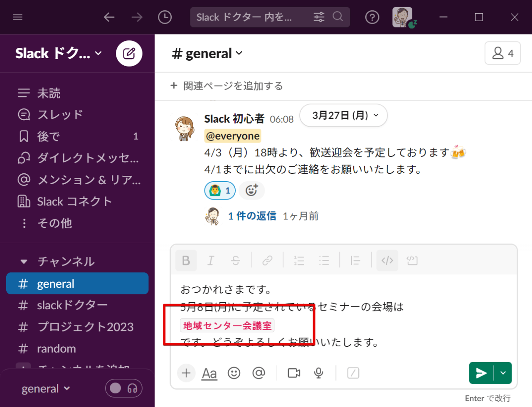Click the 06:08 message timestamp
The width and height of the screenshot is (532, 407).
pyautogui.click(x=281, y=120)
